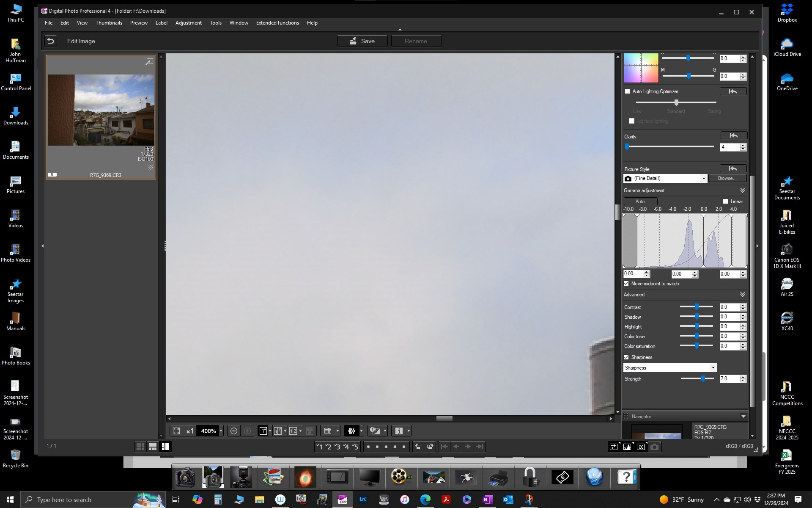
Task: Click the undo arrow beside Edit Image
Action: [51, 41]
